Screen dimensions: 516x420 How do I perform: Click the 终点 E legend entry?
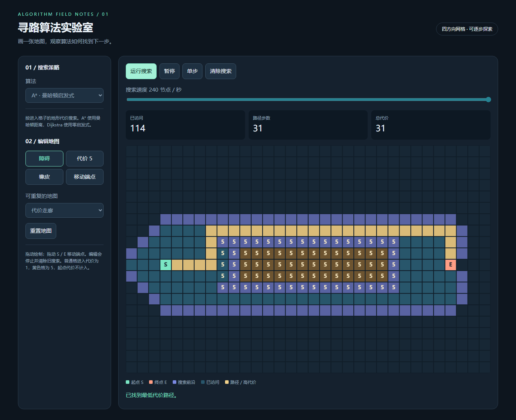pyautogui.click(x=158, y=382)
